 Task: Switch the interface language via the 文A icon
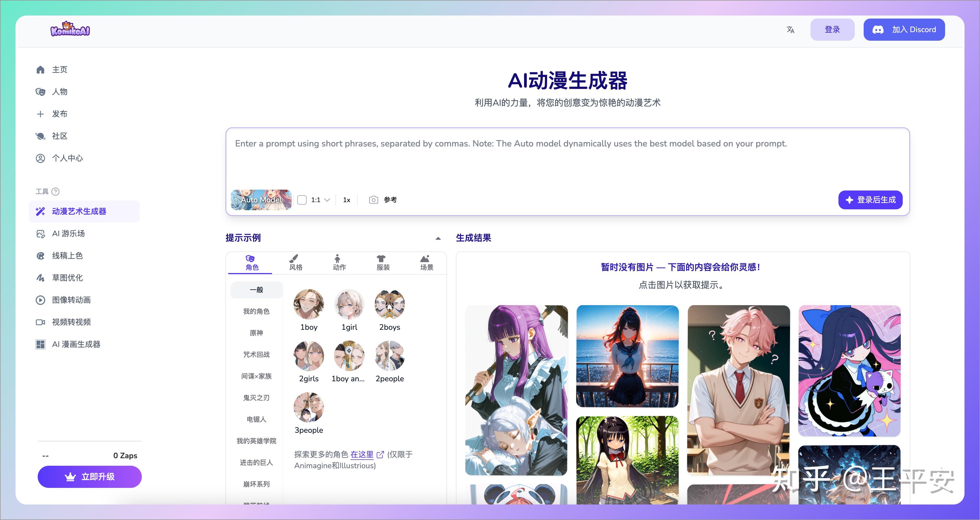pos(790,29)
